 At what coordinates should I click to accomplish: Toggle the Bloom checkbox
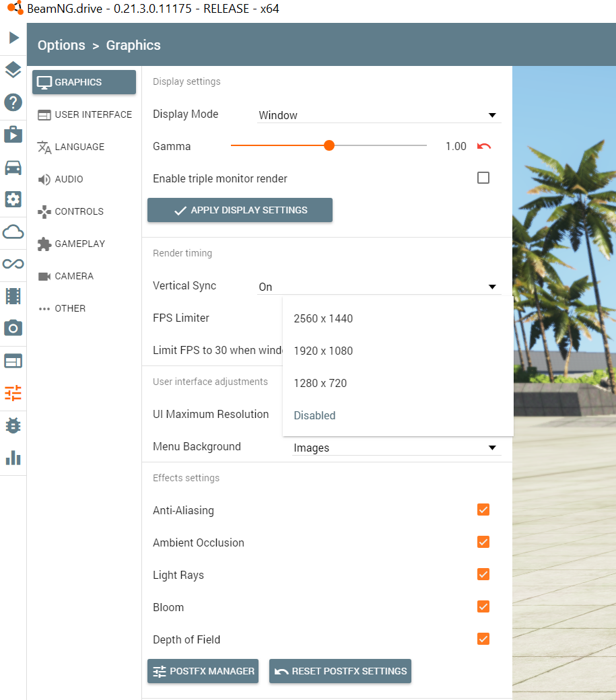pyautogui.click(x=483, y=606)
